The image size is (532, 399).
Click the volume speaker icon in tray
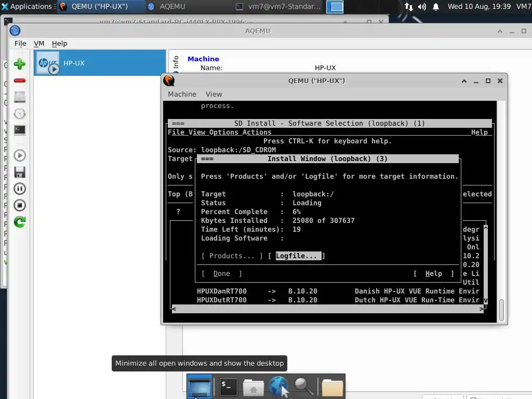click(422, 6)
